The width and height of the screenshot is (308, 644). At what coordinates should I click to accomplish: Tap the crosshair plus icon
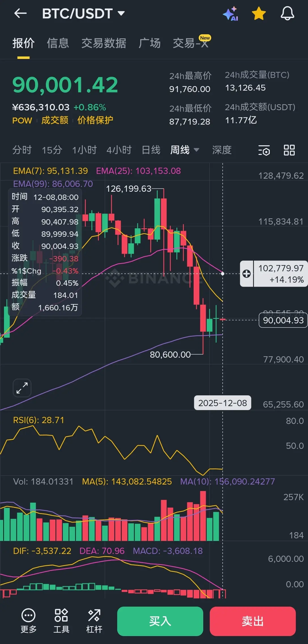click(x=247, y=274)
